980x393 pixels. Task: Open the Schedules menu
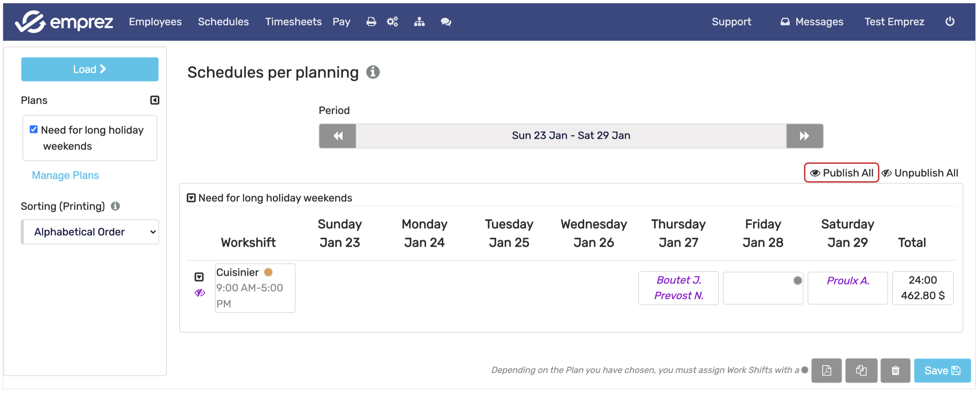click(223, 22)
